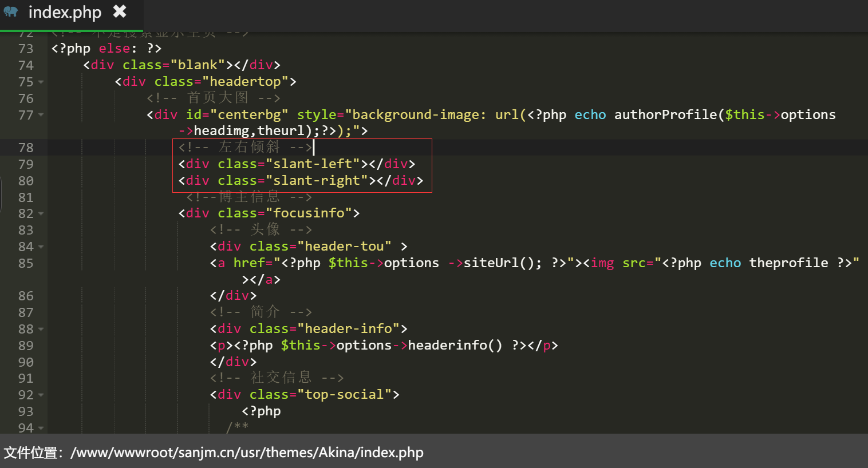Click the theprofile text on line 85

788,263
